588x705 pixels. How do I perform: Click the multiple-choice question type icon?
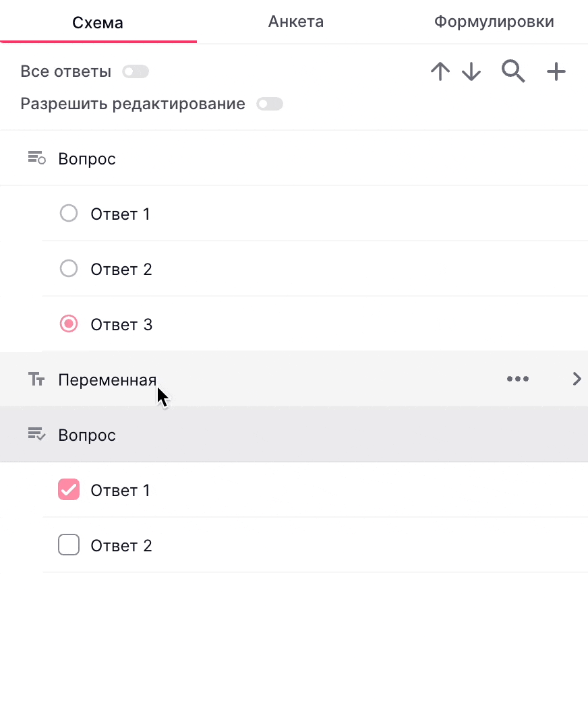click(36, 435)
